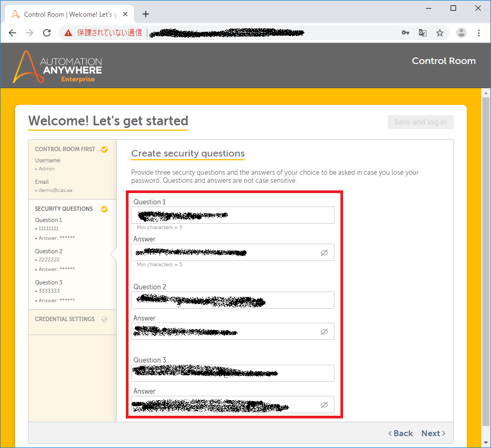Show the Question 2 answer with the eye icon
The height and width of the screenshot is (448, 491).
pyautogui.click(x=324, y=332)
